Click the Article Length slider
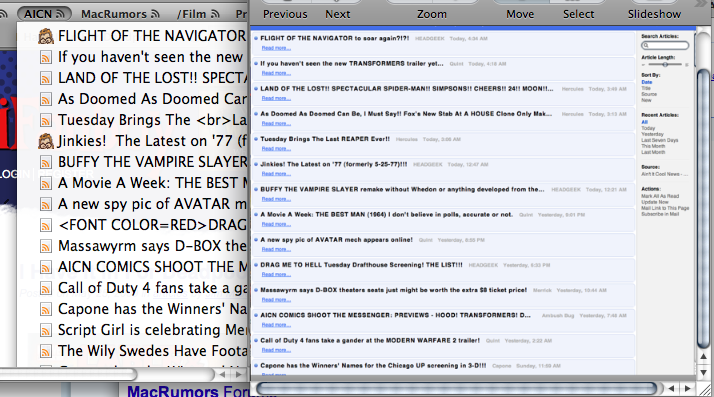Viewport: 714px width, 397px height. point(665,65)
